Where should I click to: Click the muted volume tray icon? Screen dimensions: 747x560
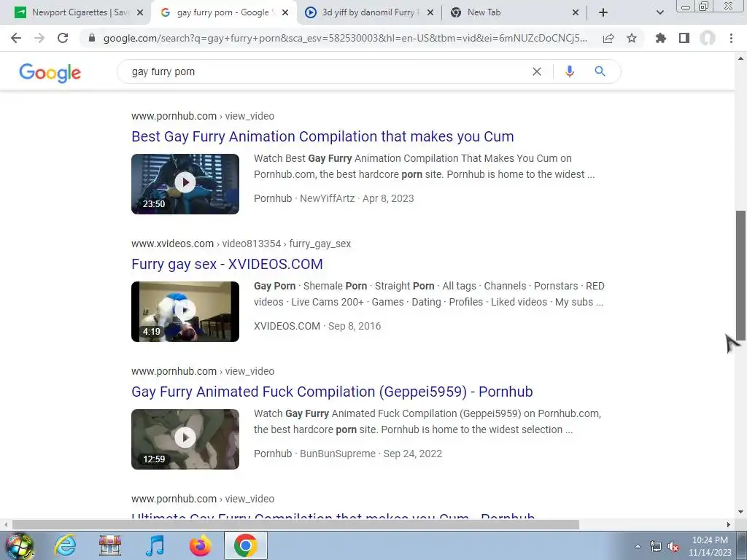[x=673, y=547]
